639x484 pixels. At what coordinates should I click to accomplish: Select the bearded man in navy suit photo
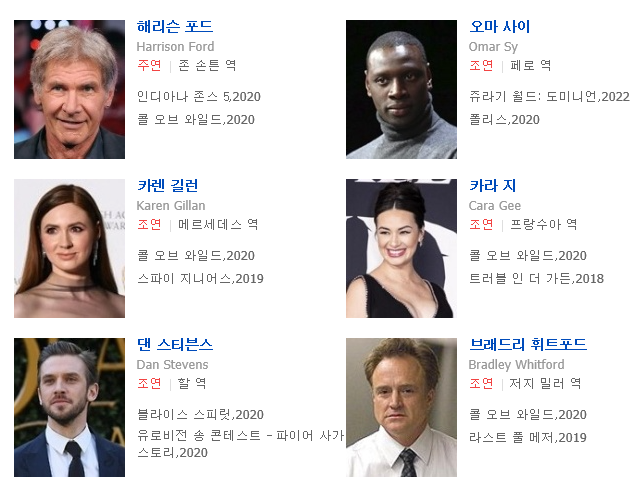click(x=69, y=407)
